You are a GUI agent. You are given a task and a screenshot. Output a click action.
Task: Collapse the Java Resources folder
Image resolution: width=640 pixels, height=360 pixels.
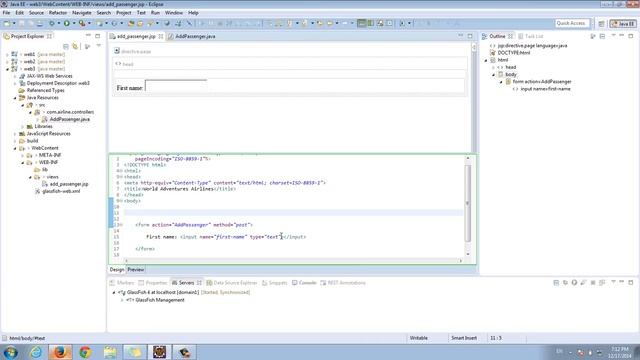coord(15,98)
